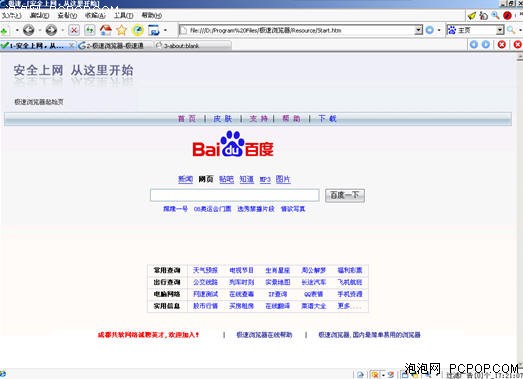The image size is (523, 379).
Task: Click the address bar URL field
Action: pyautogui.click(x=297, y=30)
